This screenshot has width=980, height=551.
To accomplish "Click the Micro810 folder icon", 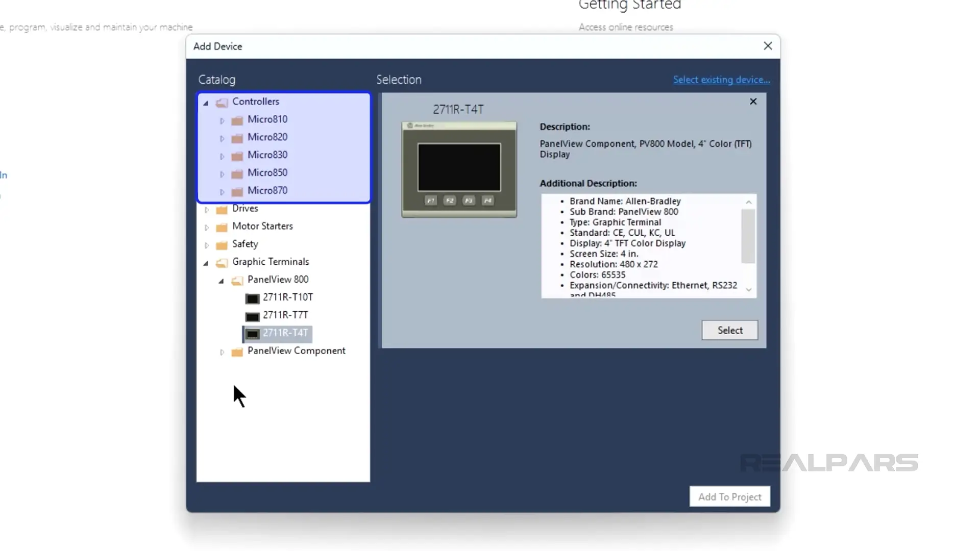I will pyautogui.click(x=237, y=120).
